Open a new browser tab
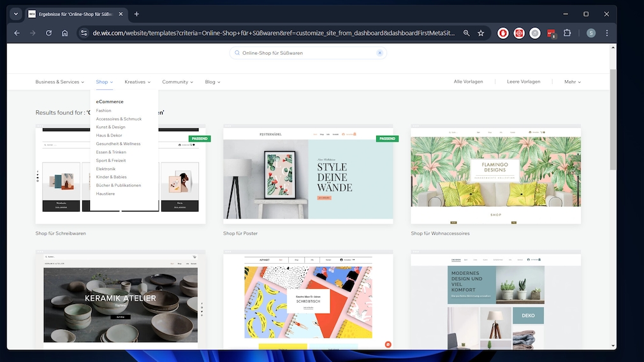This screenshot has height=362, width=644. [x=136, y=14]
